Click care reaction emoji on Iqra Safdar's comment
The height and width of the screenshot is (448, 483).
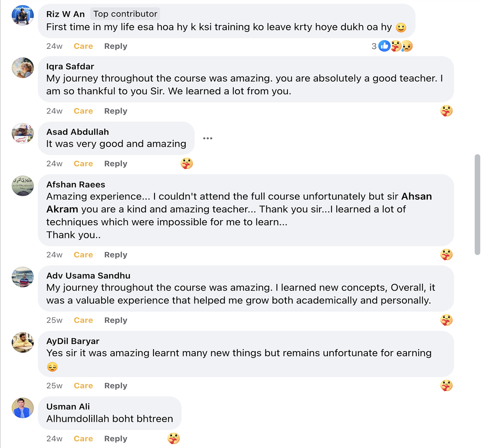pos(446,111)
